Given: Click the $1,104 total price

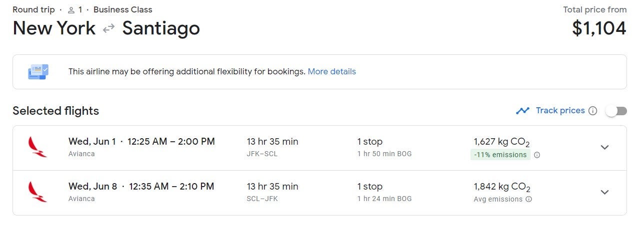Looking at the screenshot, I should (599, 28).
